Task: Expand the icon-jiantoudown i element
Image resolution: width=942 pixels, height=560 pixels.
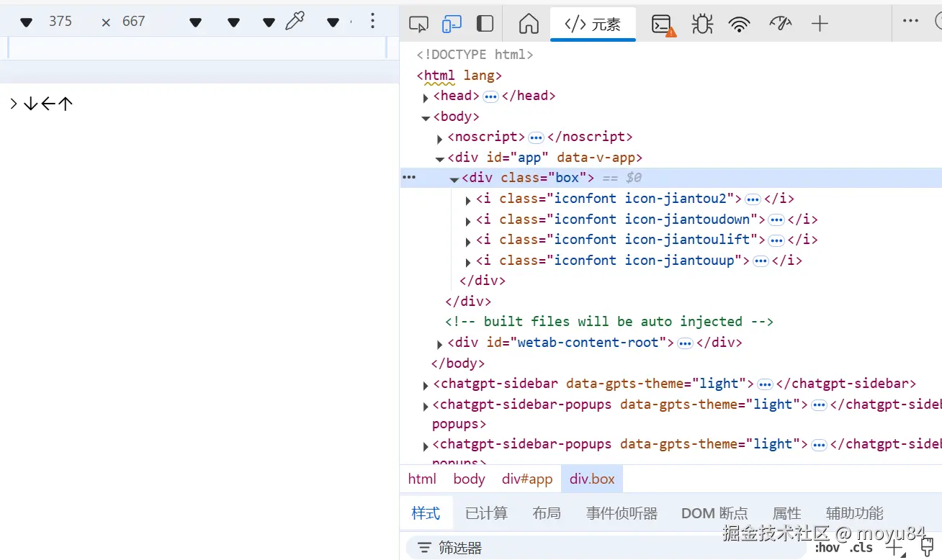Action: (468, 221)
